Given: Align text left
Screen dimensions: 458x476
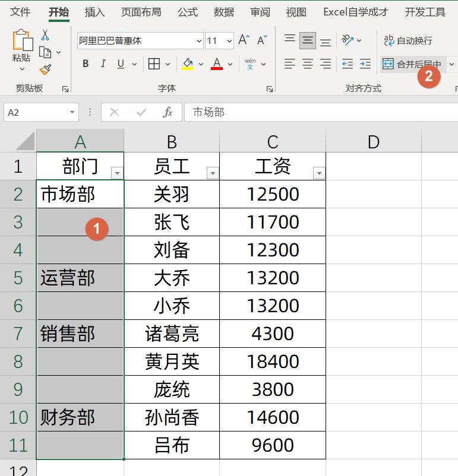Looking at the screenshot, I should (290, 64).
